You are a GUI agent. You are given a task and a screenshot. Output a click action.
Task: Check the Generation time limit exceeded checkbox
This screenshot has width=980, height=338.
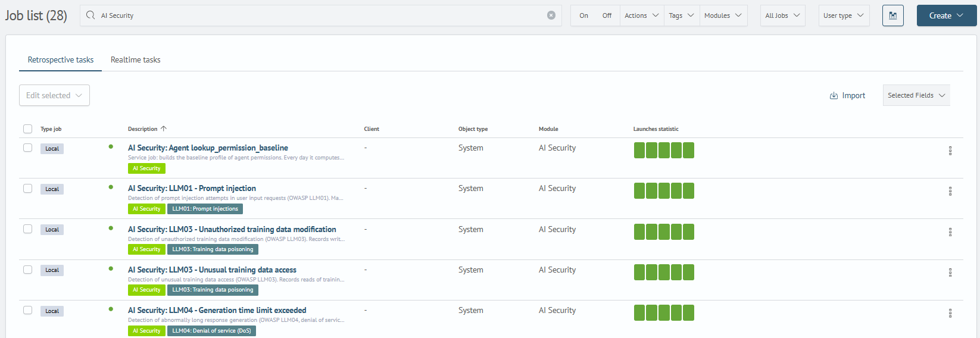(x=27, y=310)
